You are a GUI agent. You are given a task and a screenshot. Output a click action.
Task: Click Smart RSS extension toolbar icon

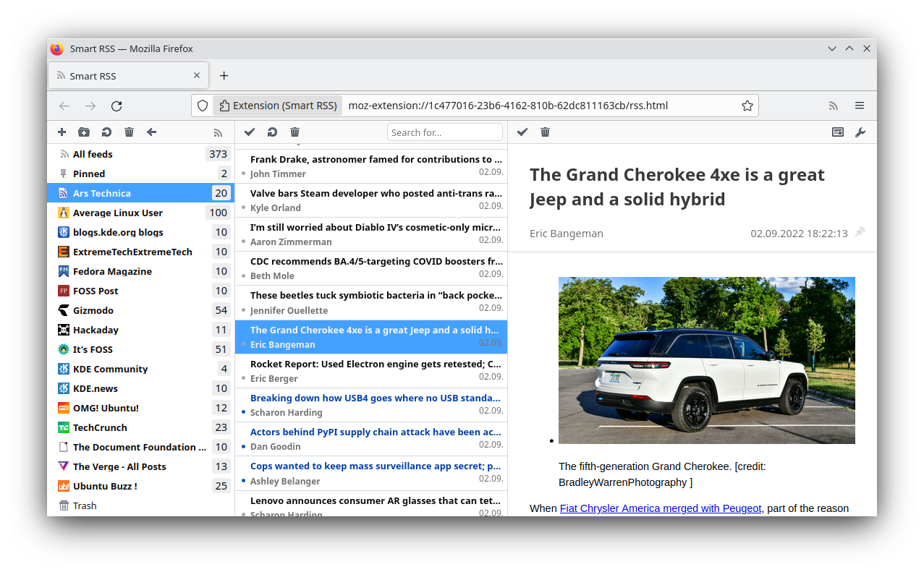pos(834,106)
